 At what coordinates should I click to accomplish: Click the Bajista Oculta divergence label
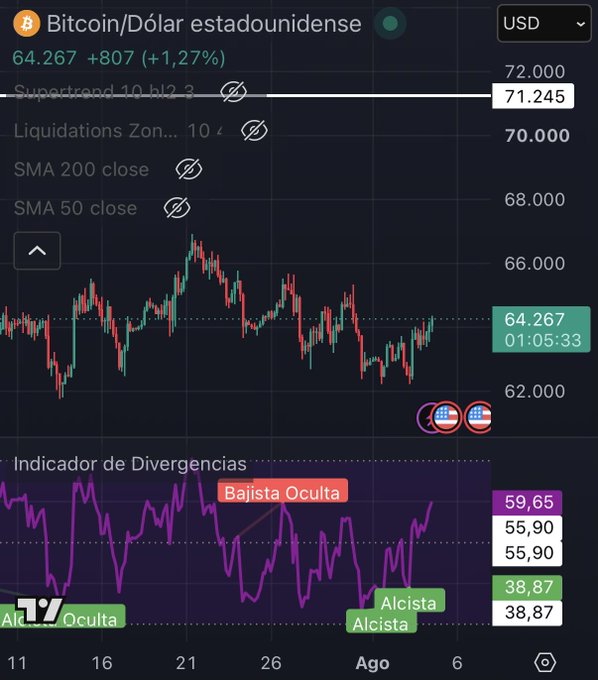(282, 492)
